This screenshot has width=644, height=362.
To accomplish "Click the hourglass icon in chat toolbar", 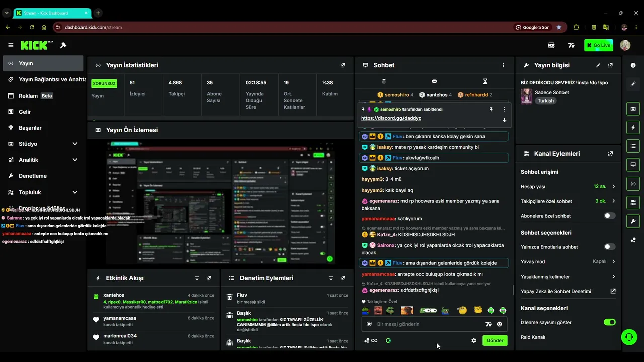I will [485, 81].
